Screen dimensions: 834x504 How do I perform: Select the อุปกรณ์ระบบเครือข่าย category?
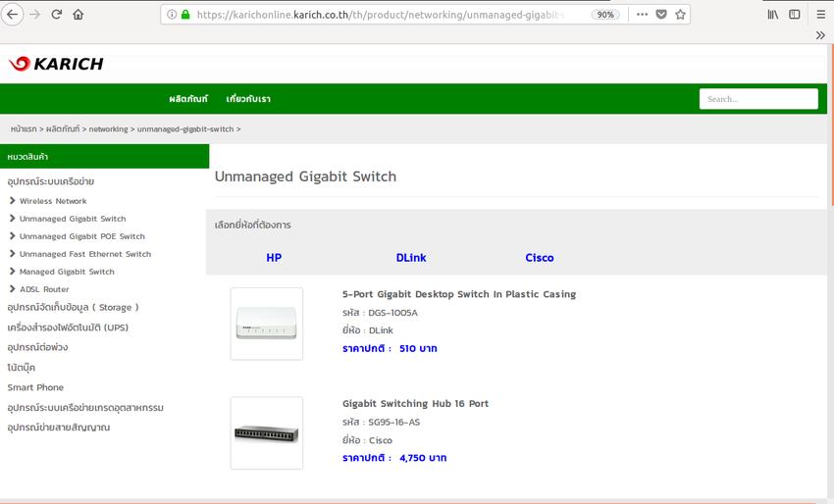point(50,181)
